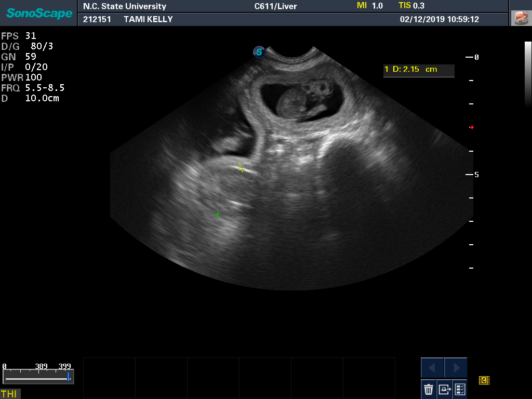This screenshot has height=399, width=532.
Task: Select the yellow measurement caliper cross
Action: tap(242, 168)
